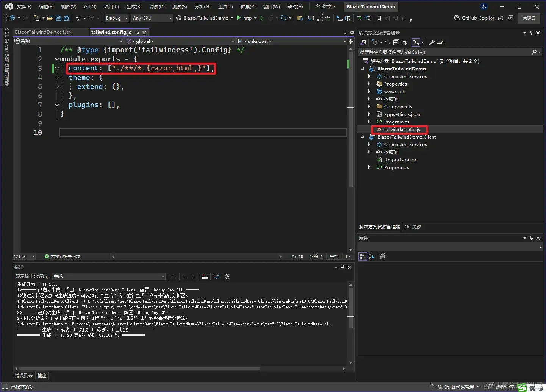Viewport: 546px width, 392px height.
Task: Open the Debug configuration dropdown
Action: (x=117, y=18)
